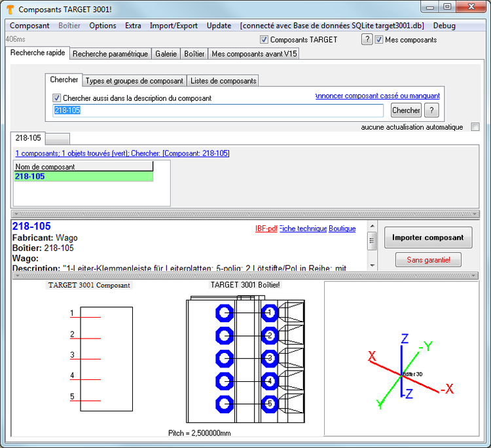
Task: Select the 218-105 results tab
Action: point(28,138)
